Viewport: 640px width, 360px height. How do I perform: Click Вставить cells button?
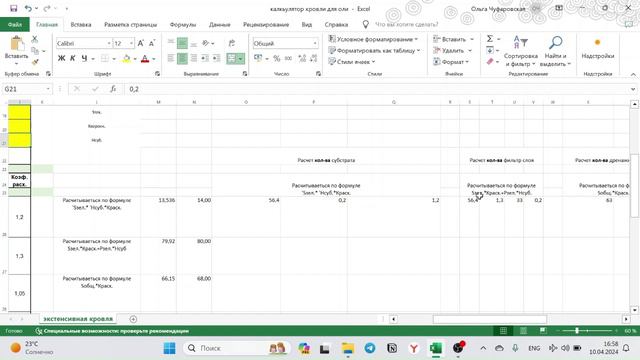pyautogui.click(x=449, y=39)
